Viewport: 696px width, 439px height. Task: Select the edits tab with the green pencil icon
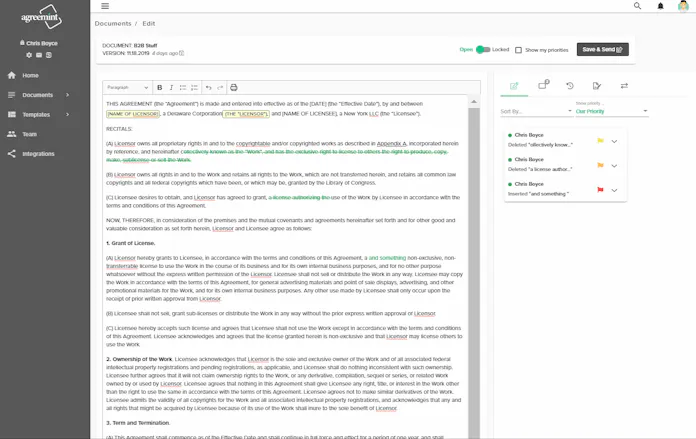point(514,86)
